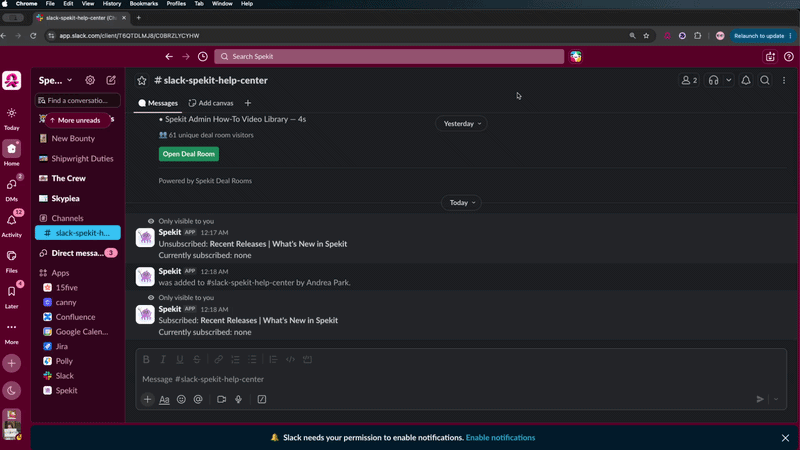
Task: Click the Open Deal Room button
Action: click(189, 154)
